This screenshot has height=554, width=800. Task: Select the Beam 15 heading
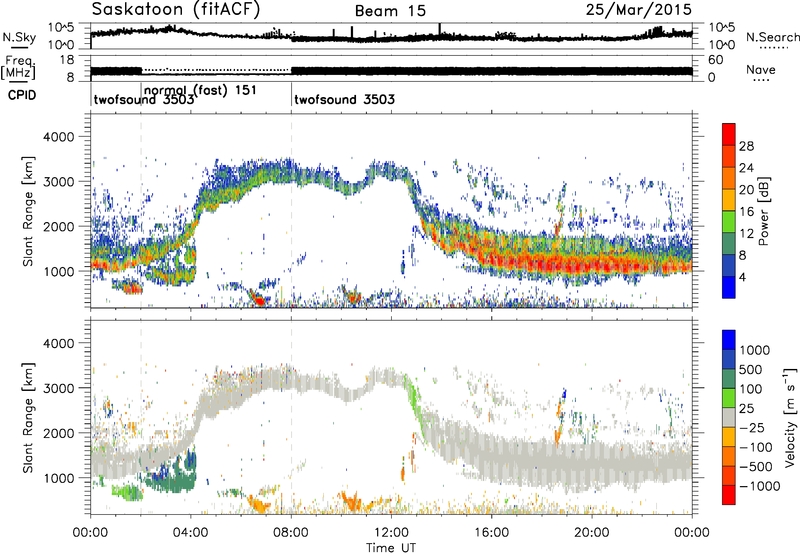click(390, 11)
